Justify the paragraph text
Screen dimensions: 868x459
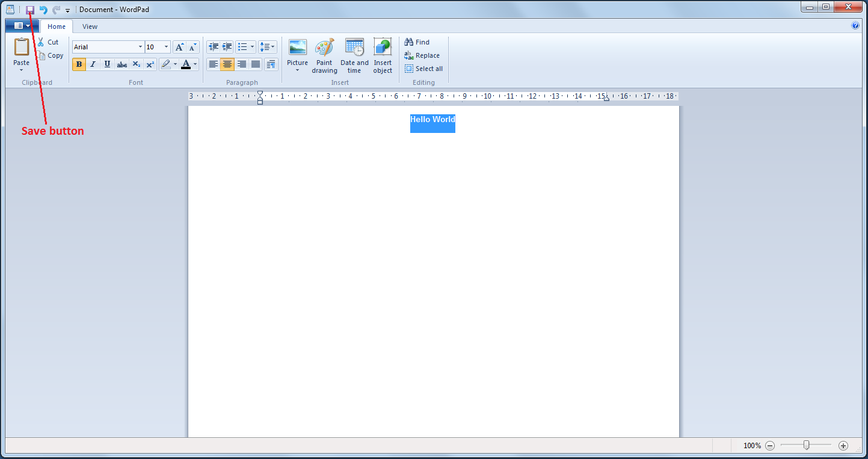256,64
